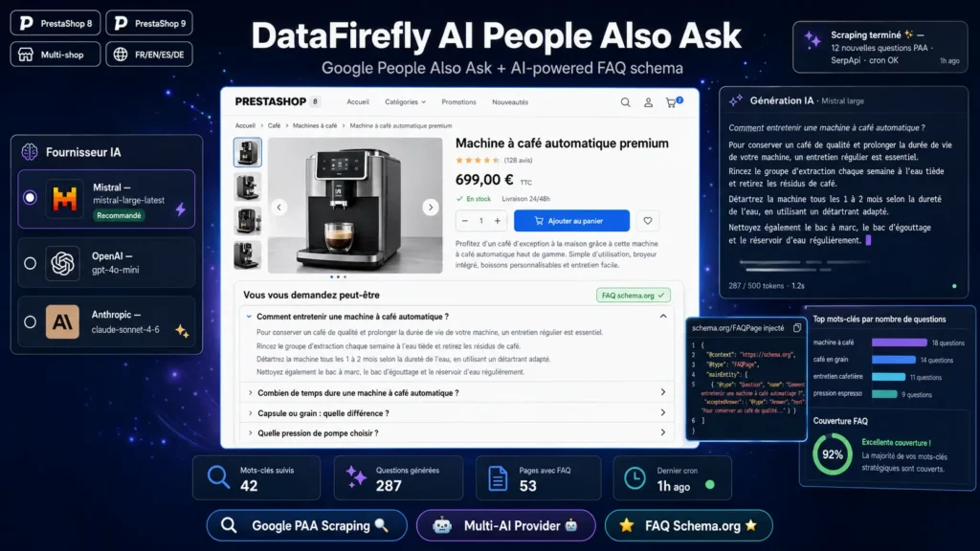The height and width of the screenshot is (551, 980).
Task: Click the Dernier cron clock icon
Action: click(635, 478)
